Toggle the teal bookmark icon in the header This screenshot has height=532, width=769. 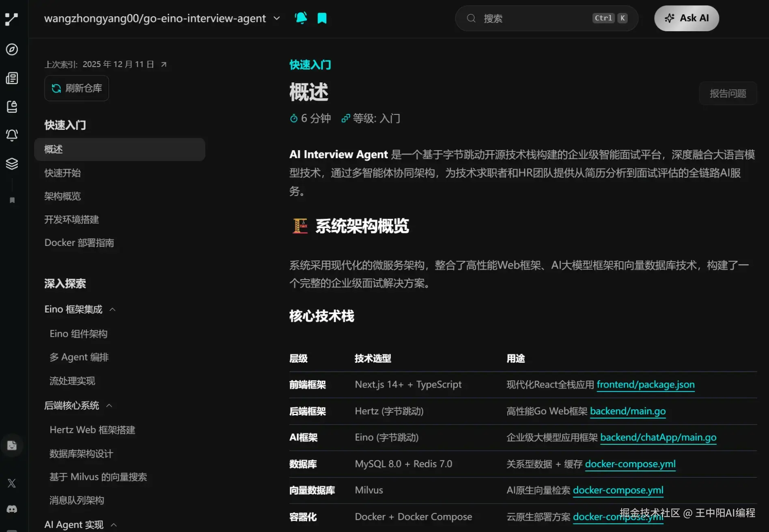322,18
